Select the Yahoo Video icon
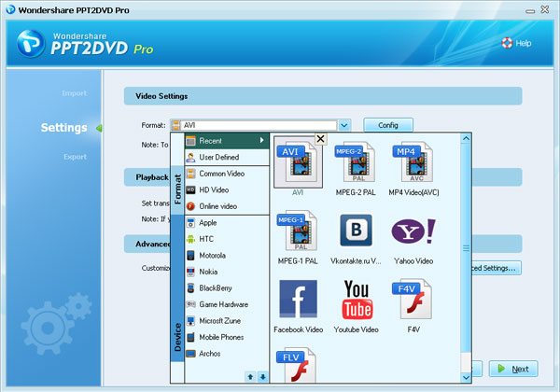 tap(413, 231)
